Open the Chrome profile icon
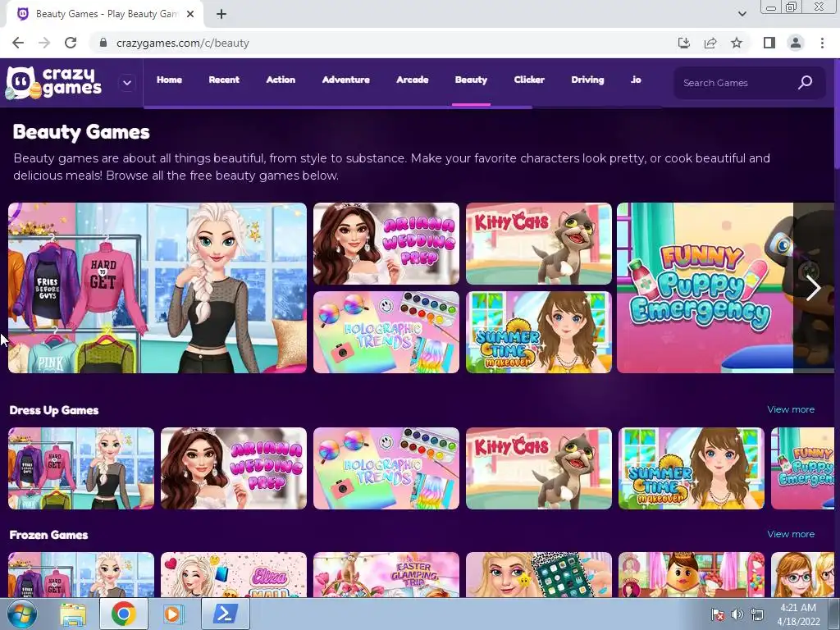The width and height of the screenshot is (840, 630). pyautogui.click(x=796, y=43)
